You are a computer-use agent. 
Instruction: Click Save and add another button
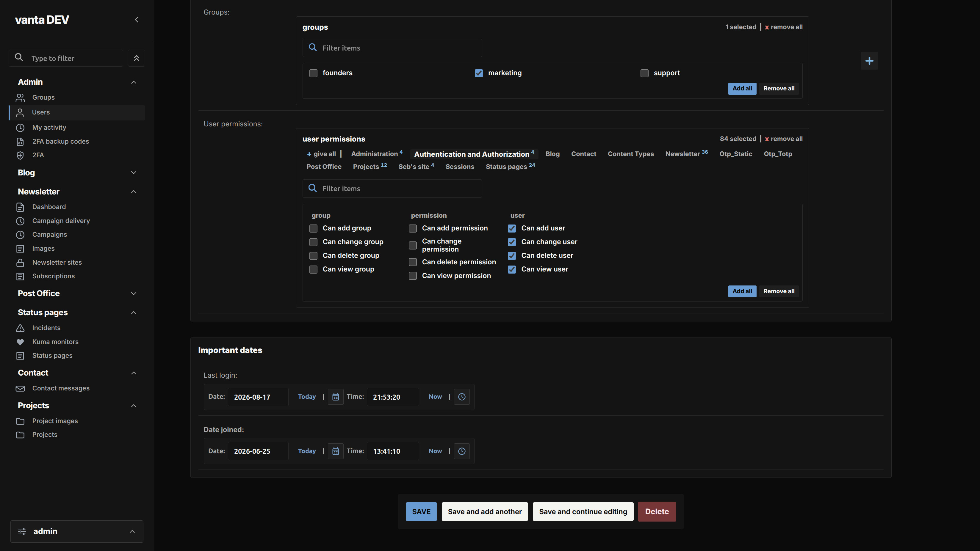click(x=484, y=511)
